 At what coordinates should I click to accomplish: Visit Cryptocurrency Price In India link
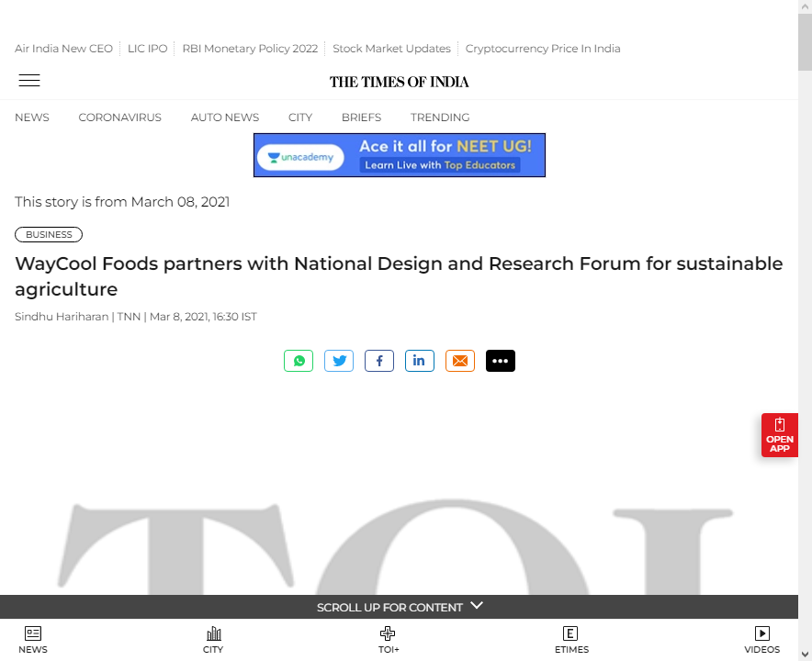click(542, 48)
